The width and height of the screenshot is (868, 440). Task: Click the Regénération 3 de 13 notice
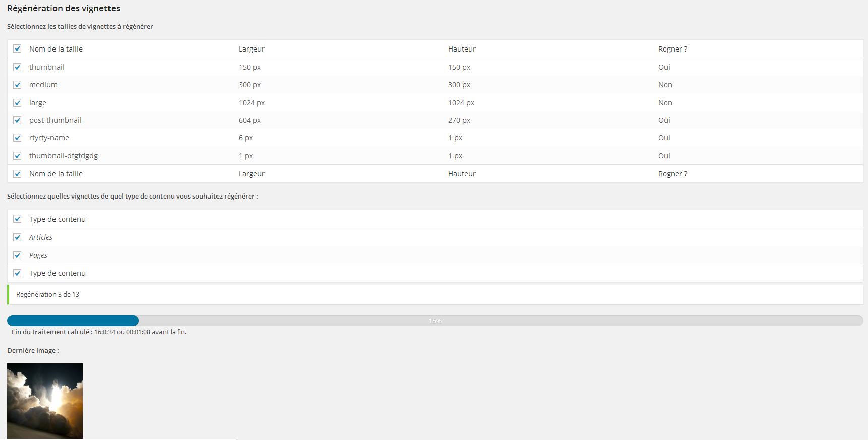tap(47, 295)
